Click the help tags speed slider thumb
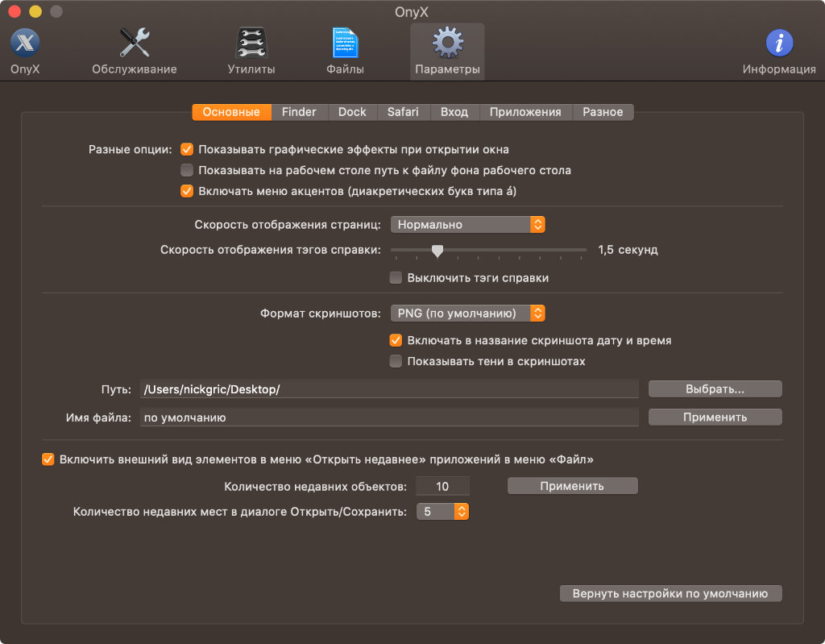 click(437, 251)
